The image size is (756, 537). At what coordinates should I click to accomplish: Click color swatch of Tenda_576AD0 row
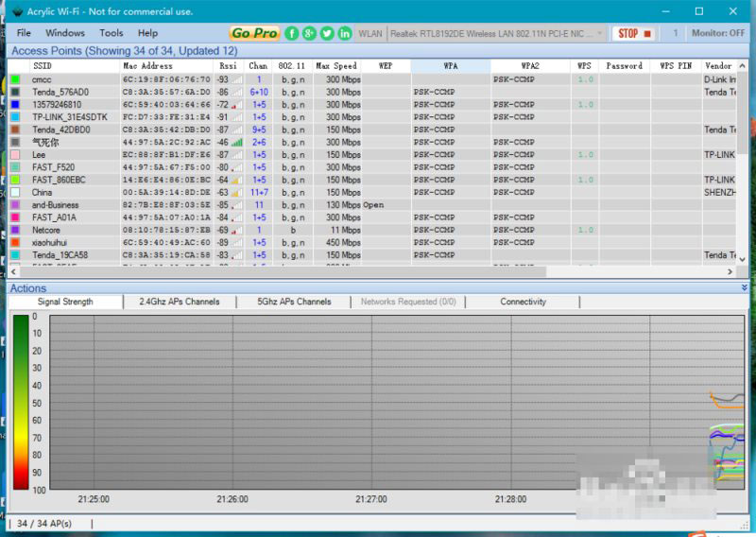pyautogui.click(x=15, y=92)
